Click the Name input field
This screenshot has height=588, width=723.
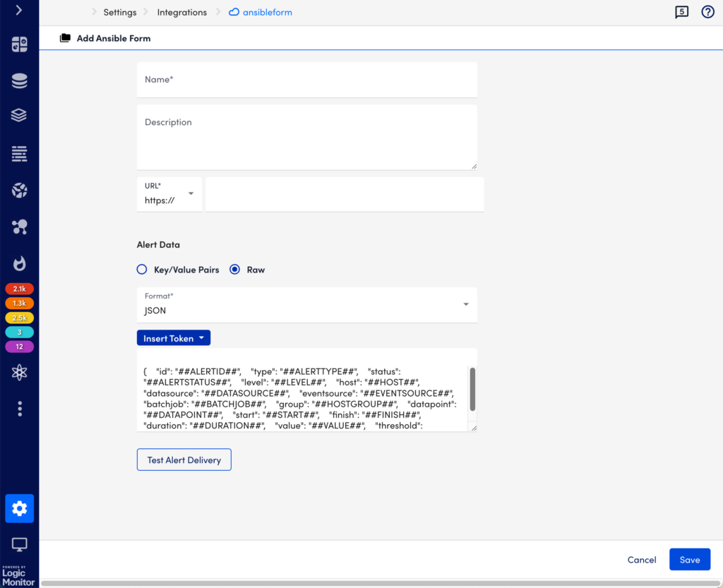click(306, 80)
